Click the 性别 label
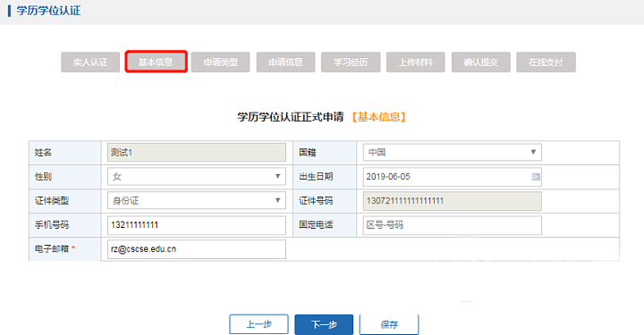This screenshot has width=644, height=335. click(43, 176)
